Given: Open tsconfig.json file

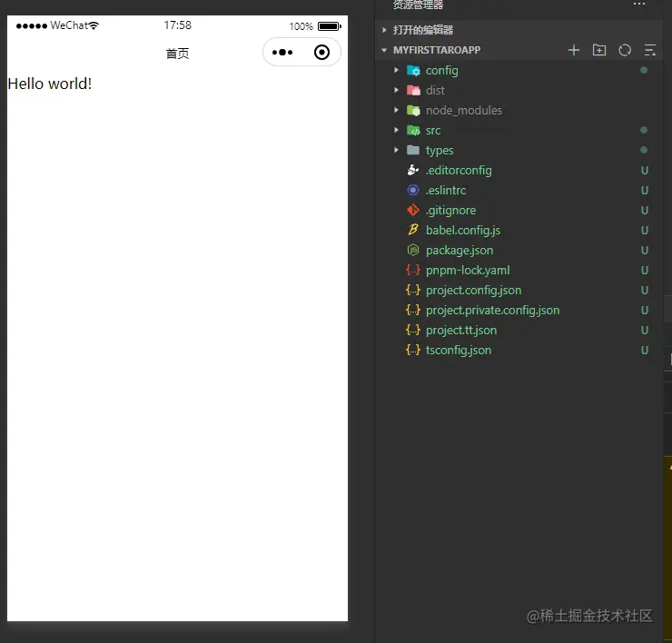Looking at the screenshot, I should point(459,351).
